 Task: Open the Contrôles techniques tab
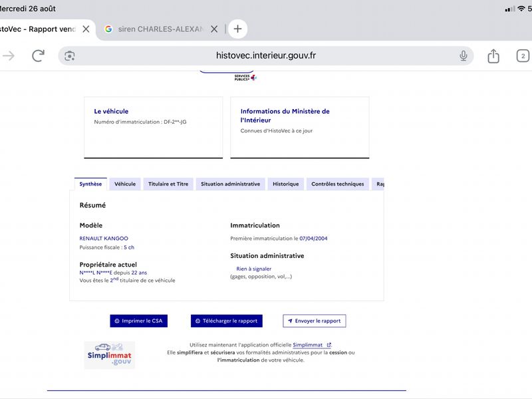[x=338, y=184]
